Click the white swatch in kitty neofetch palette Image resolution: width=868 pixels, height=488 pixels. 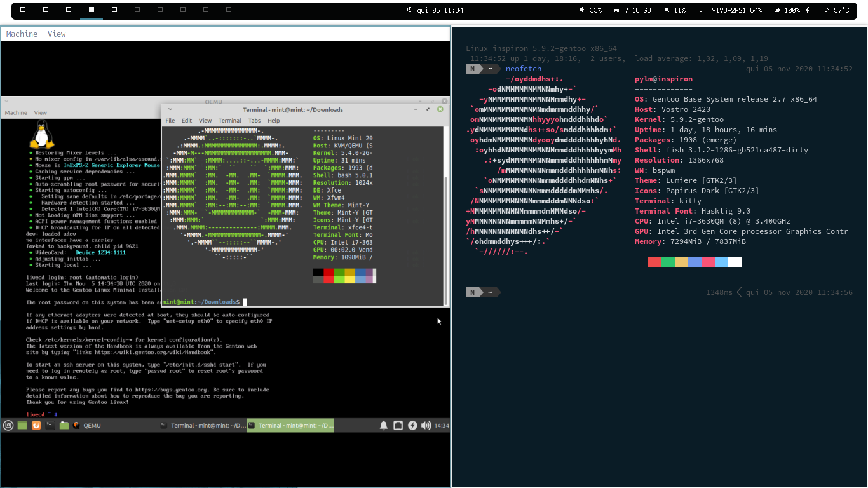[x=735, y=262]
